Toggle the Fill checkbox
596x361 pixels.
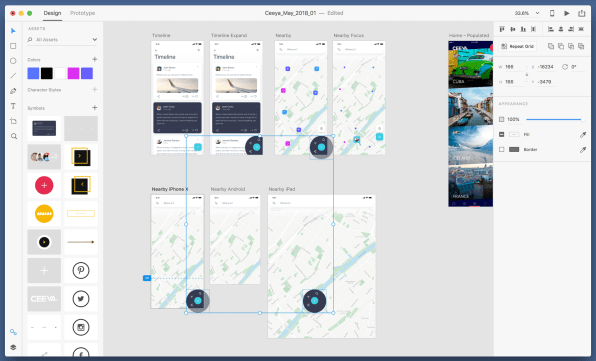click(x=501, y=135)
